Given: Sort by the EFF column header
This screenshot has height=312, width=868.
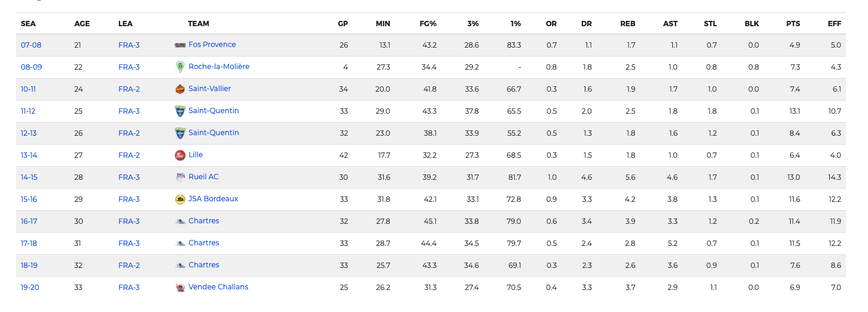Looking at the screenshot, I should pyautogui.click(x=834, y=24).
